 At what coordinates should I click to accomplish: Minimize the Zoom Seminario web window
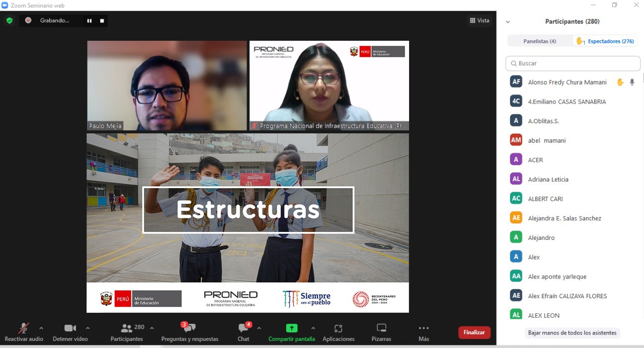point(593,5)
